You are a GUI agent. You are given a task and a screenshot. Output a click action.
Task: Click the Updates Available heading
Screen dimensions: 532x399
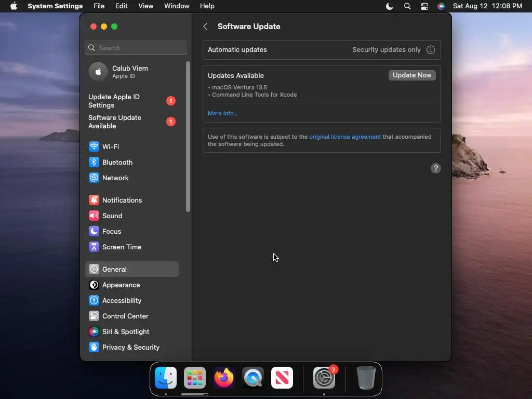pyautogui.click(x=236, y=76)
